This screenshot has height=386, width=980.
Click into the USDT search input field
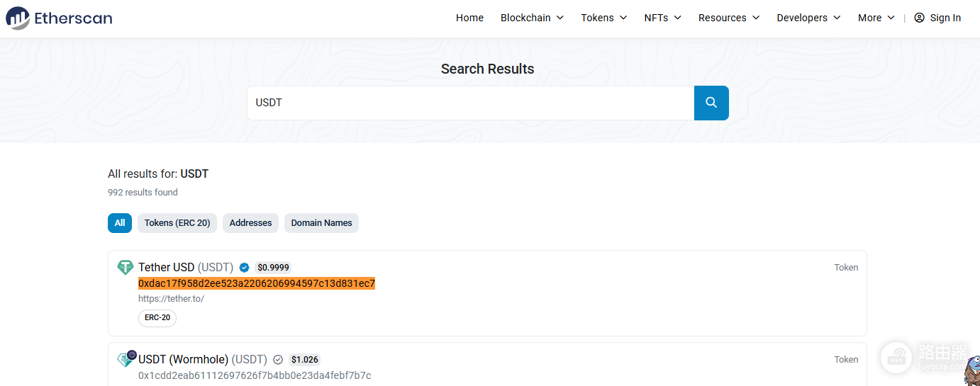point(471,103)
